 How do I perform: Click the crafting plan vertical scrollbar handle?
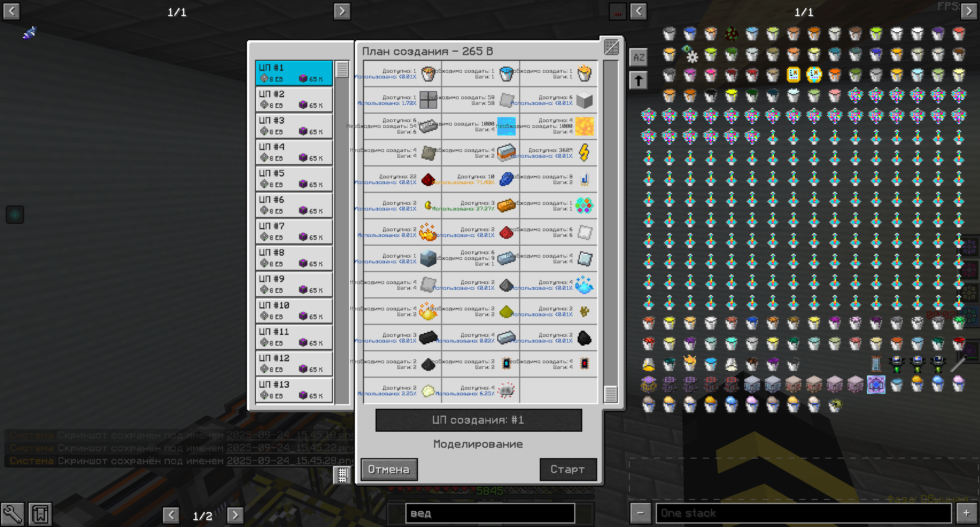pyautogui.click(x=611, y=394)
